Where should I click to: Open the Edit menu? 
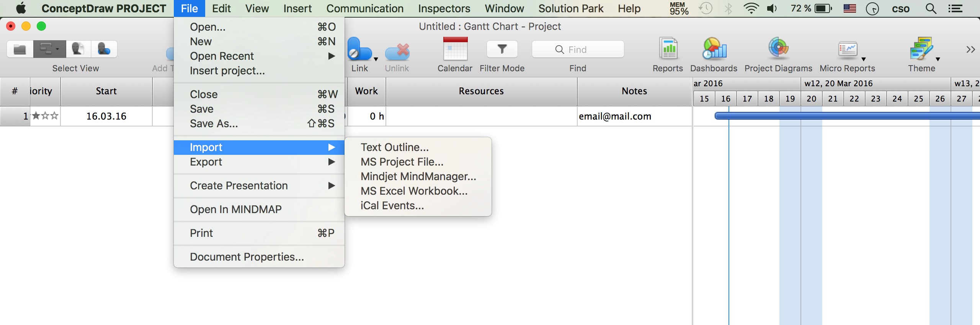(x=221, y=8)
